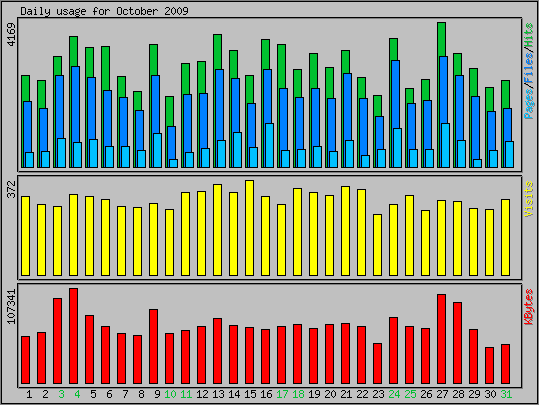539x405 pixels.
Task: Click the red KBytes bar for day 4
Action: [74, 336]
